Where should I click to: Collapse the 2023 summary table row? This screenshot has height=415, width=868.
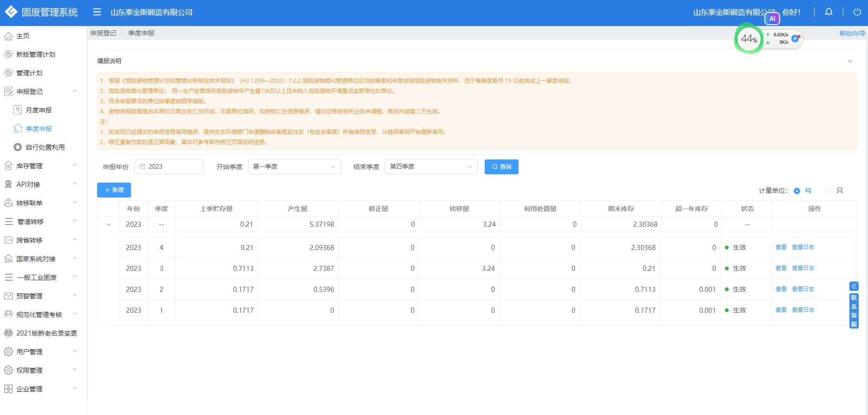pyautogui.click(x=109, y=224)
